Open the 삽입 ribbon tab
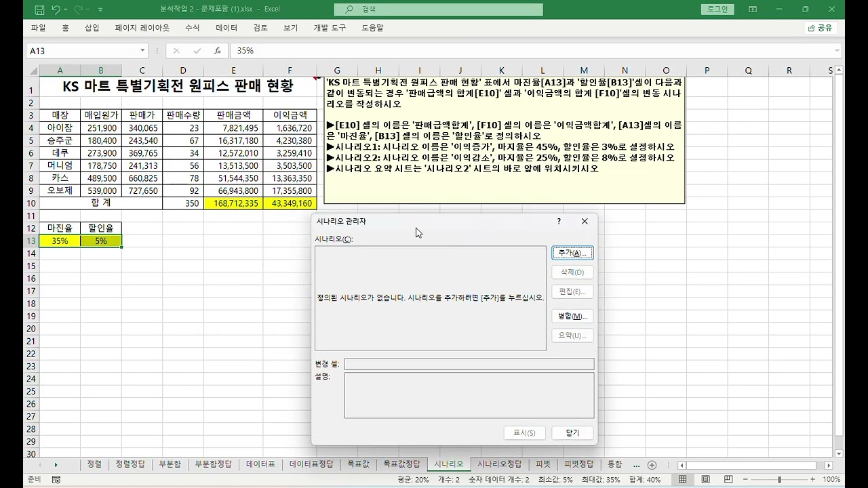This screenshot has height=488, width=868. (92, 28)
